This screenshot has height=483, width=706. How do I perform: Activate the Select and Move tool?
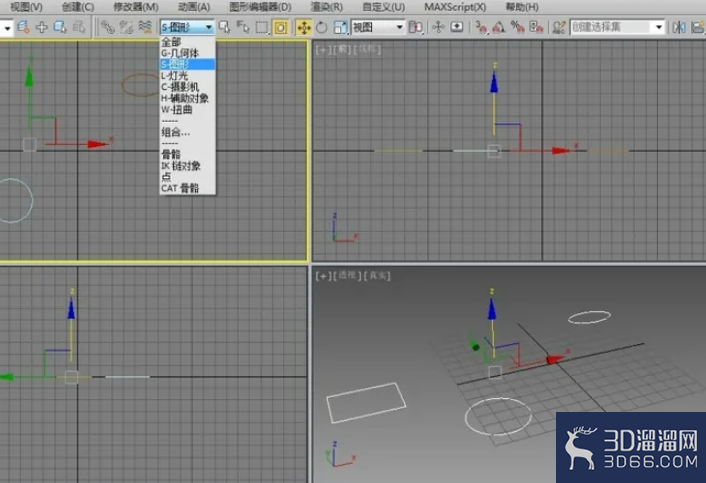(x=304, y=27)
